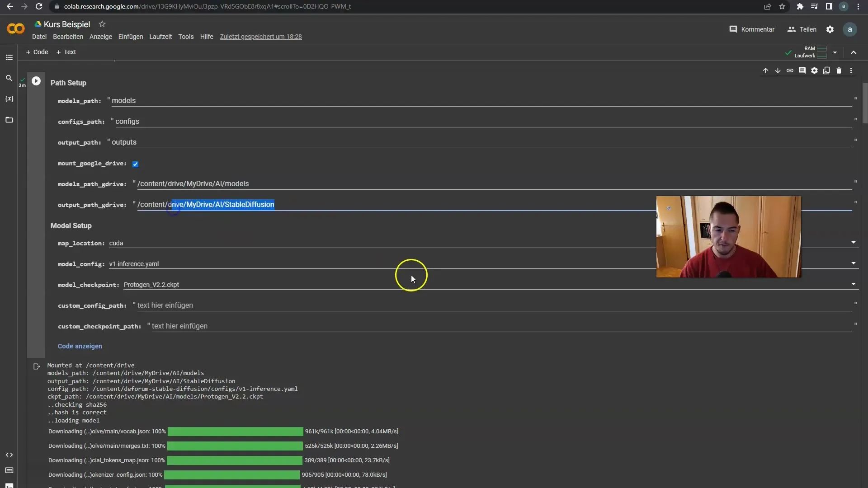Viewport: 868px width, 488px height.
Task: Open the Bearbeiten menu
Action: pyautogui.click(x=68, y=37)
